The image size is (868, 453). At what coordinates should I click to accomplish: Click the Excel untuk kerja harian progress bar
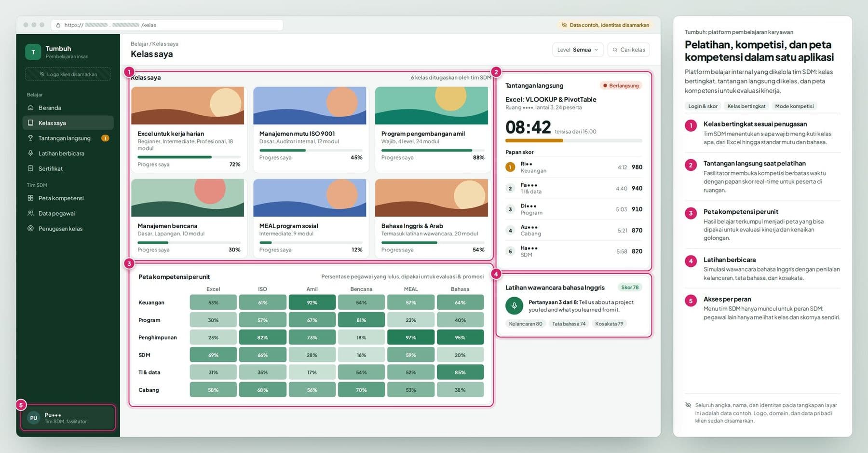(x=189, y=157)
